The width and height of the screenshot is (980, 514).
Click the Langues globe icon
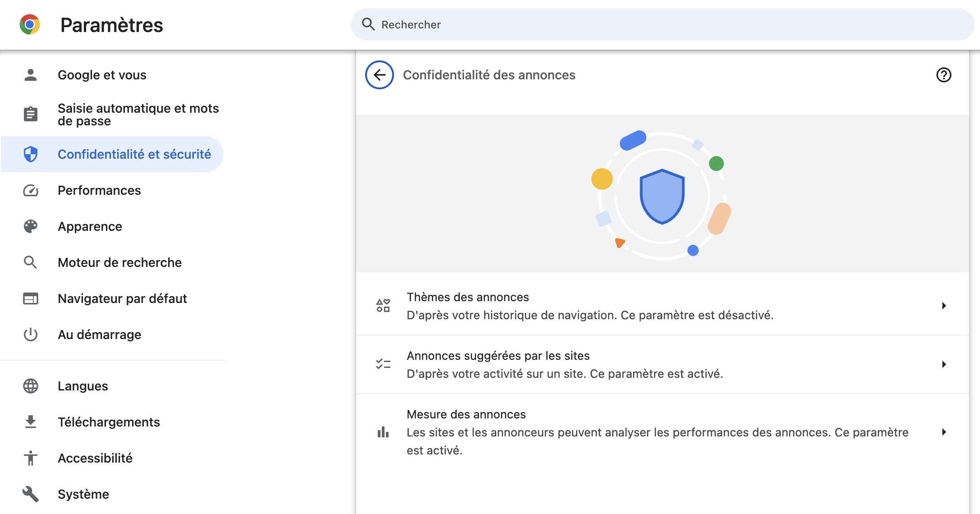[x=31, y=386]
